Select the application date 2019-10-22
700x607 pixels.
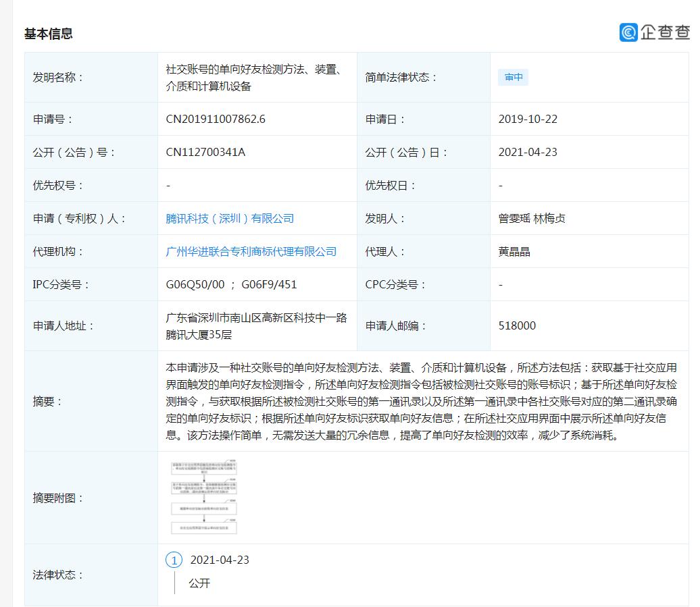(528, 119)
